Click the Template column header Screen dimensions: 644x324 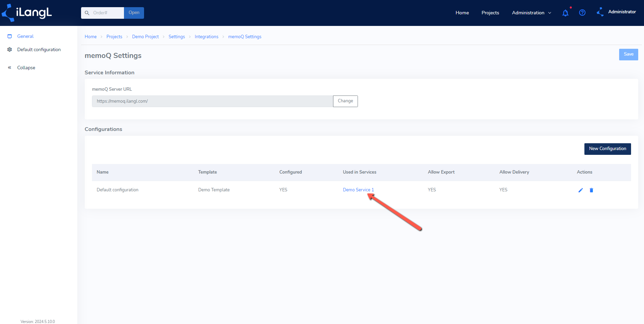pos(207,172)
